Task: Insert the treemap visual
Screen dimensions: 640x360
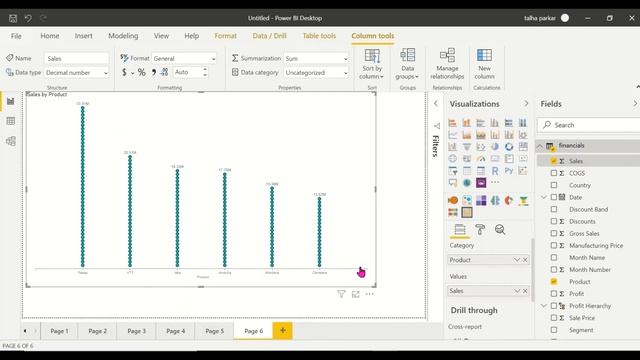Action: (523, 147)
